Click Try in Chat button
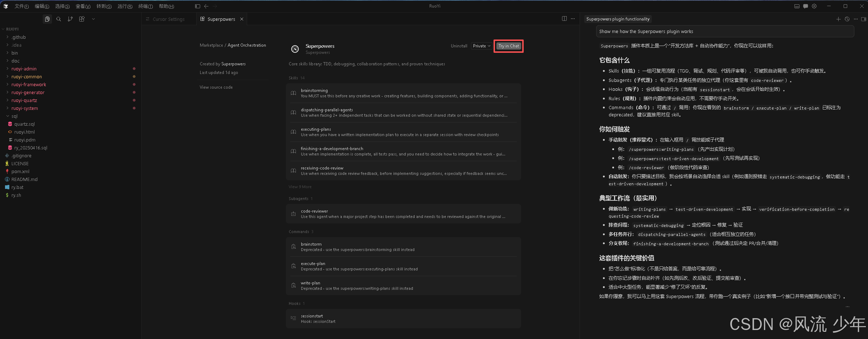 (509, 46)
